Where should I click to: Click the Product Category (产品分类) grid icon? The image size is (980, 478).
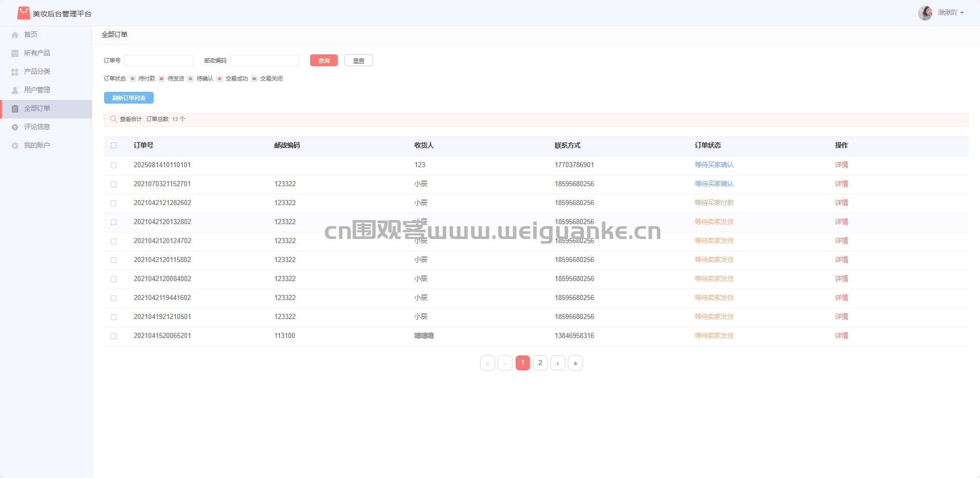click(15, 72)
